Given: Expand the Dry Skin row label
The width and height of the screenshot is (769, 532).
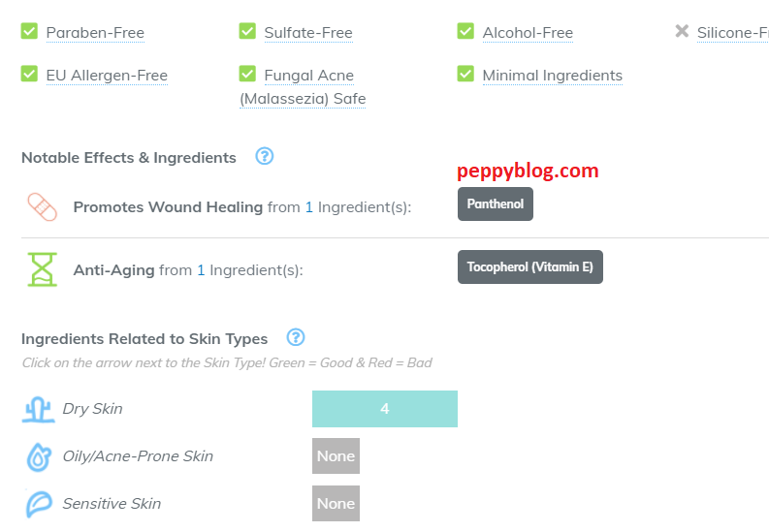Looking at the screenshot, I should 92,409.
